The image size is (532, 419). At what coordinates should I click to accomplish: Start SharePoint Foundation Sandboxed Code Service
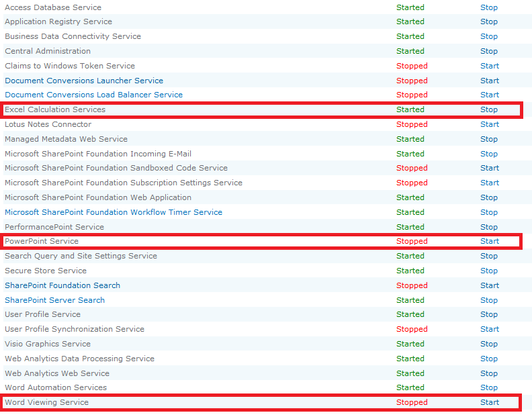490,169
